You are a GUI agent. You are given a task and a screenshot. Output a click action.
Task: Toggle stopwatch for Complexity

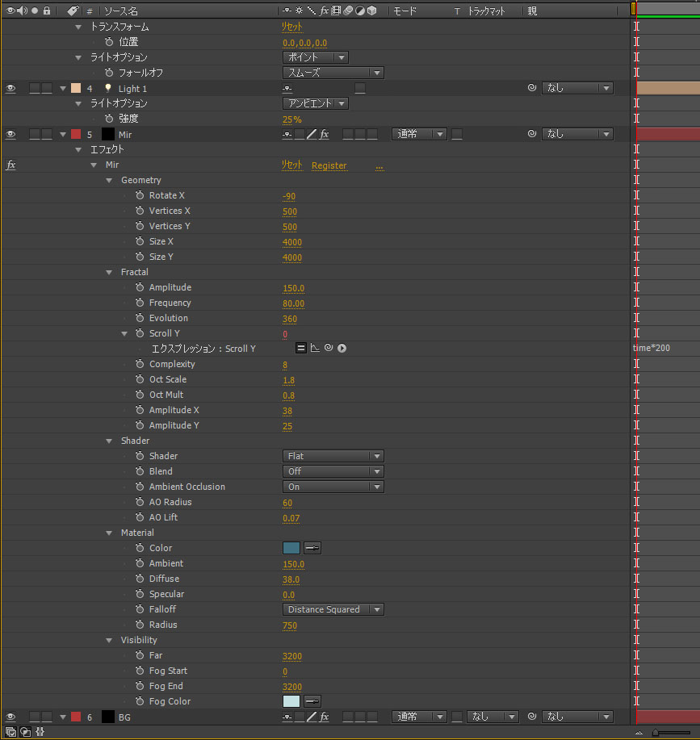(x=140, y=364)
